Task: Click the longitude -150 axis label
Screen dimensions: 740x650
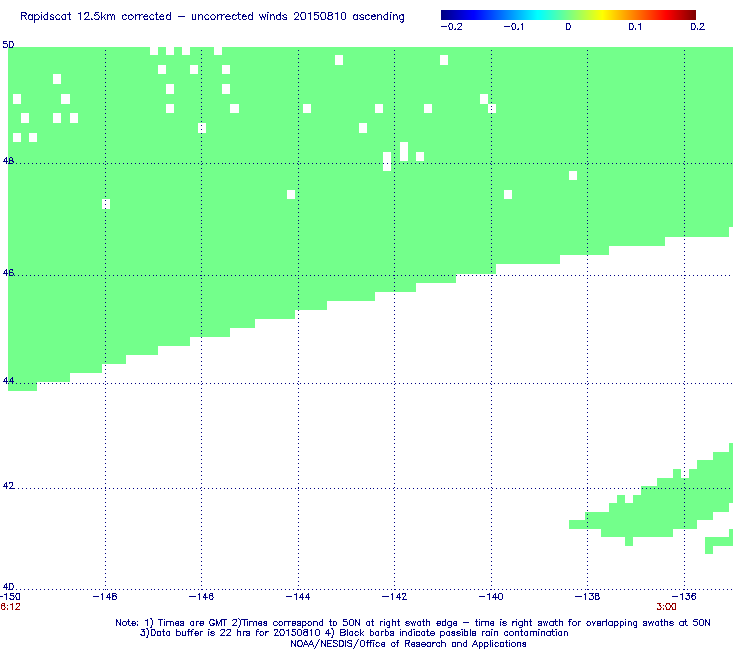Action: tap(10, 597)
